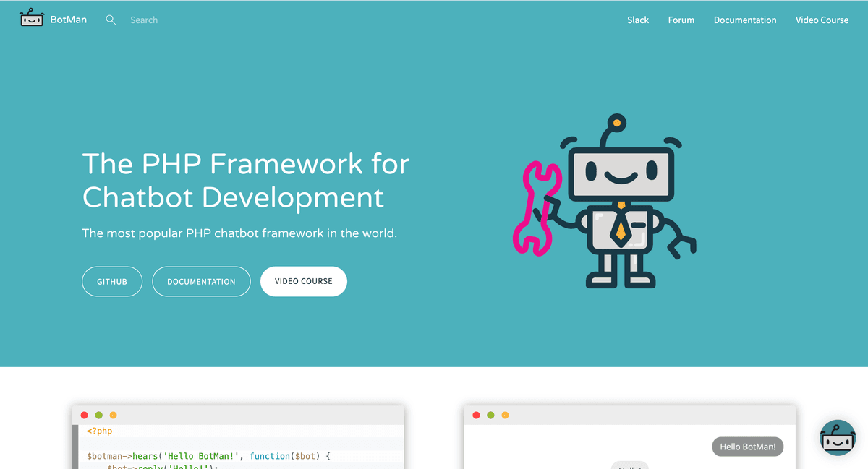Click the DOCUMENTATION button
The image size is (868, 469).
coord(201,281)
